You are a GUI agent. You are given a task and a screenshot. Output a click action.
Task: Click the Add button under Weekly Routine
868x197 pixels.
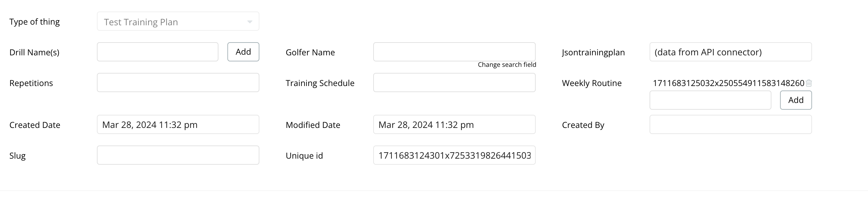(796, 100)
